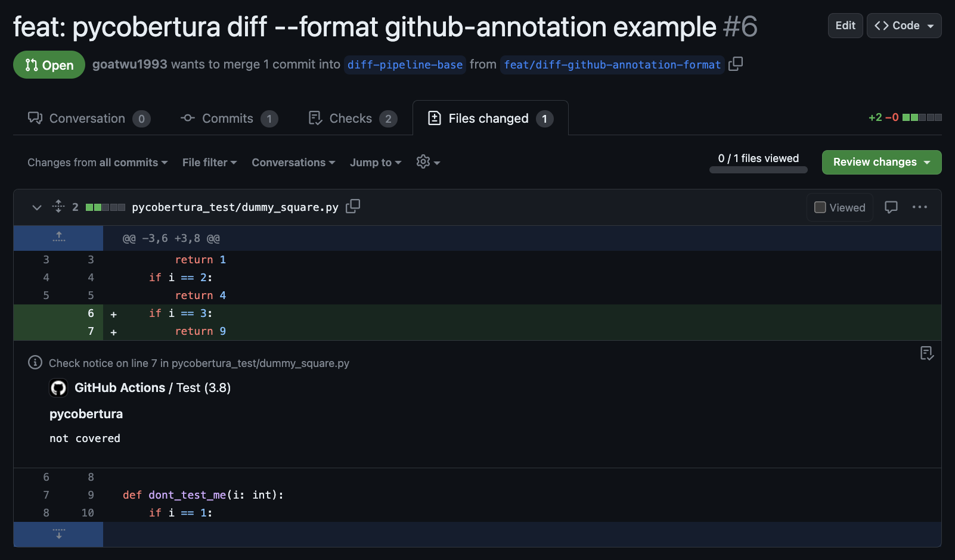Viewport: 955px width, 560px height.
Task: Open Jump to dropdown
Action: coord(376,162)
